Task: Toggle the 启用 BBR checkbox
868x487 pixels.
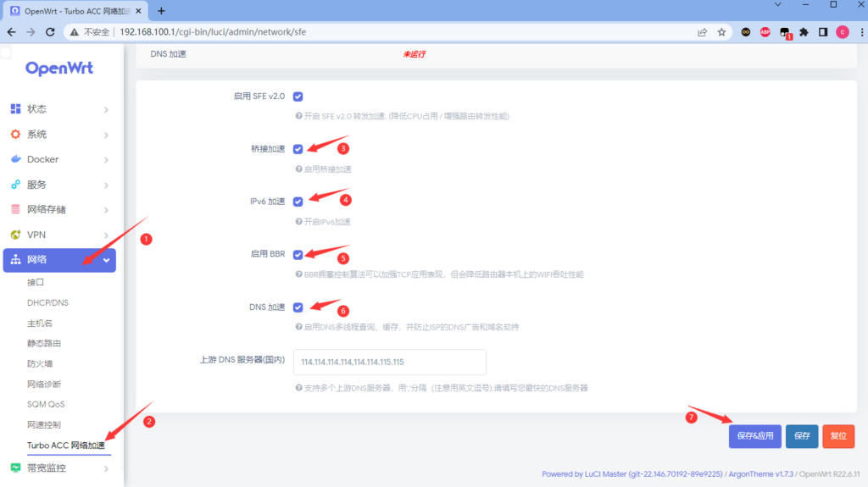Action: [298, 255]
